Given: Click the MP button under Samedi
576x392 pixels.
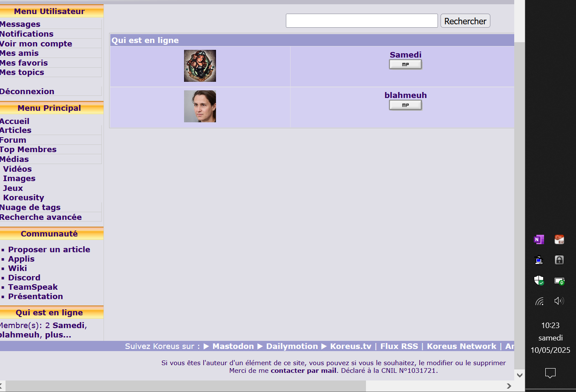Looking at the screenshot, I should [405, 64].
